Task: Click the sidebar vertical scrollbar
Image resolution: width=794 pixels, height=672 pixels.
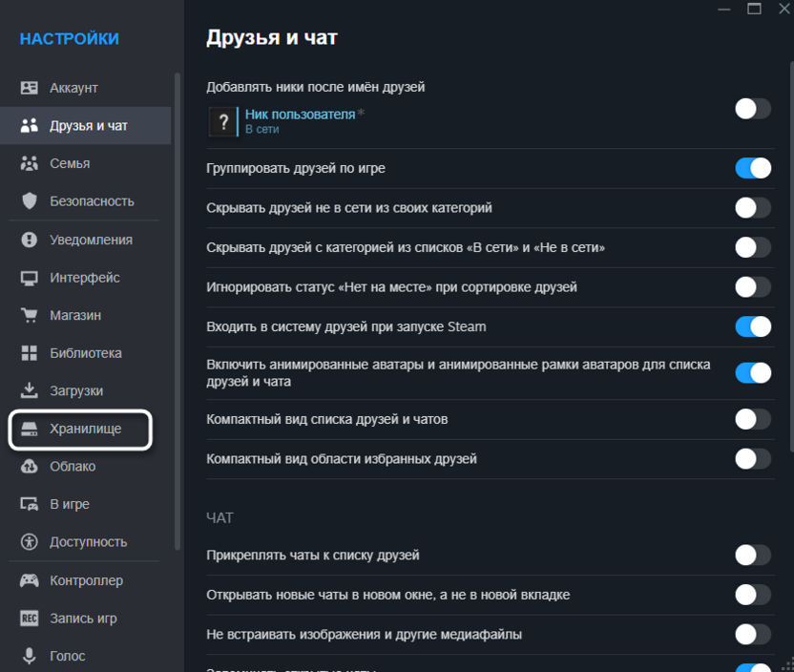Action: [178, 311]
